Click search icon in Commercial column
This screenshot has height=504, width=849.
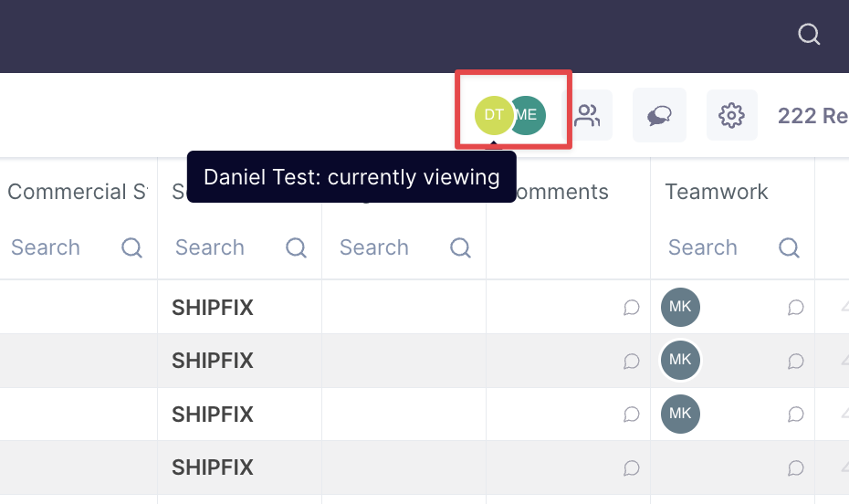pos(132,247)
